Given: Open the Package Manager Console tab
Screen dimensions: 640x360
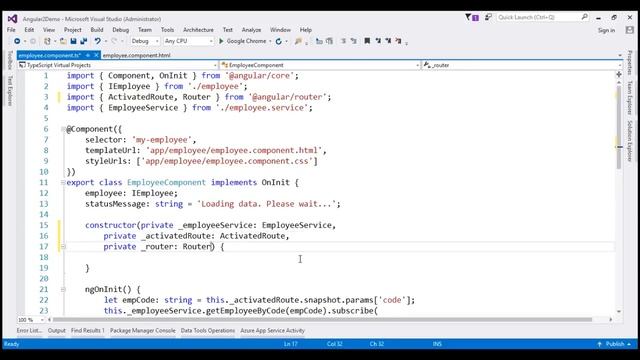Looking at the screenshot, I should pos(142,331).
